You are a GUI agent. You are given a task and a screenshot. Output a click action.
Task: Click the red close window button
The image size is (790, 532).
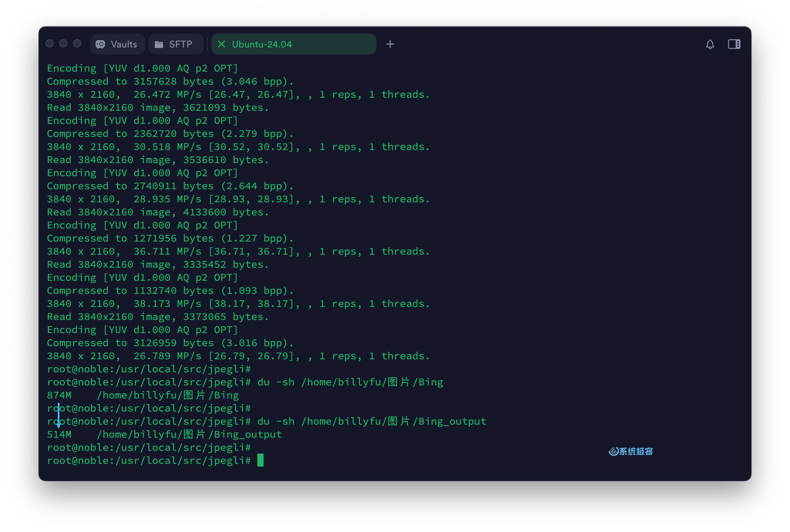point(50,43)
